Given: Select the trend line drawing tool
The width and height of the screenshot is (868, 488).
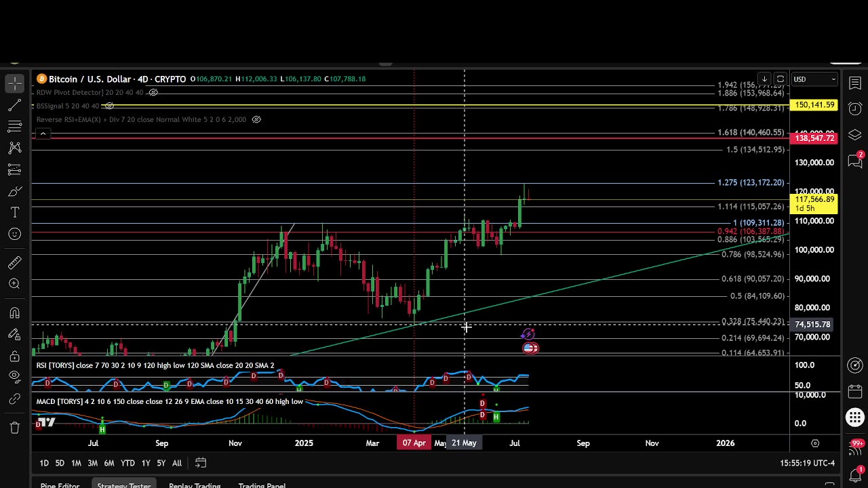Looking at the screenshot, I should [14, 105].
